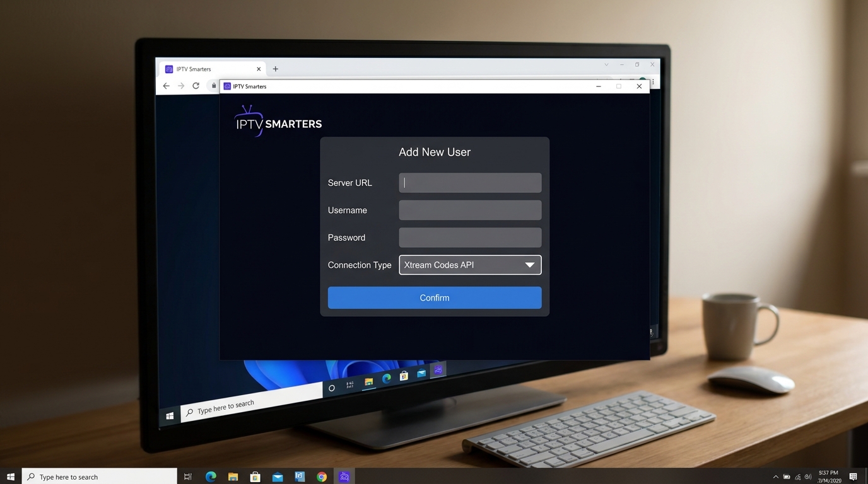Click the browser address bar lock icon

(x=214, y=86)
